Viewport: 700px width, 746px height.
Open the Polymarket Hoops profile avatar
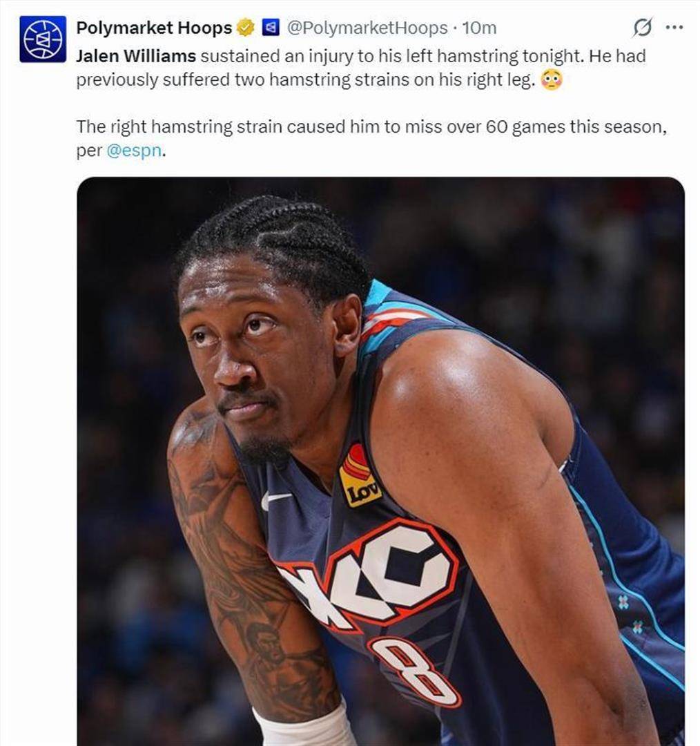(x=42, y=39)
